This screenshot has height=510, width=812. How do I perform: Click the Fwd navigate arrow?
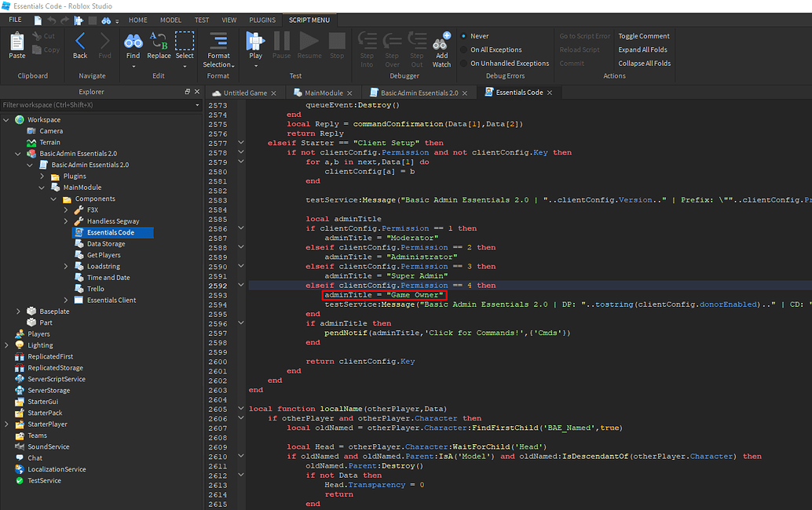click(104, 42)
